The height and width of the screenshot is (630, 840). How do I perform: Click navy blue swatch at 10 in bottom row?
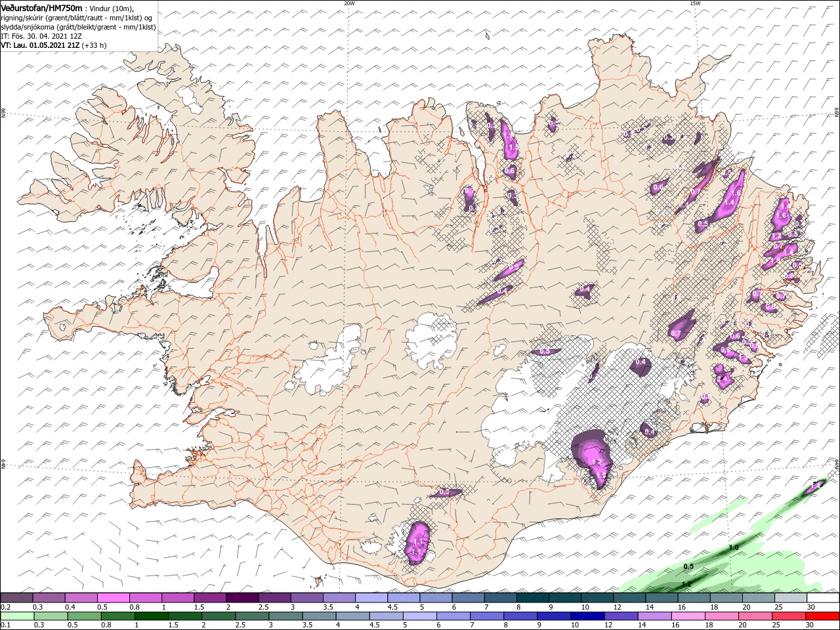(x=586, y=616)
